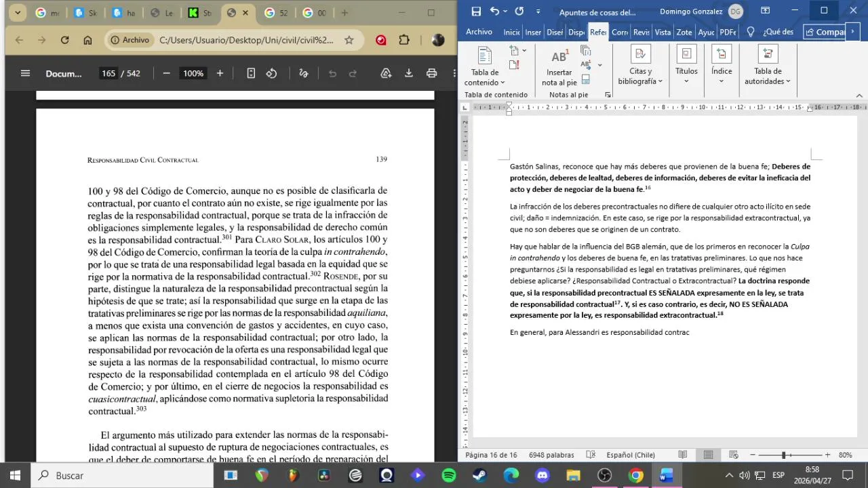This screenshot has width=868, height=488.
Task: Switch to Correspondencia ribbon tab
Action: click(x=620, y=32)
